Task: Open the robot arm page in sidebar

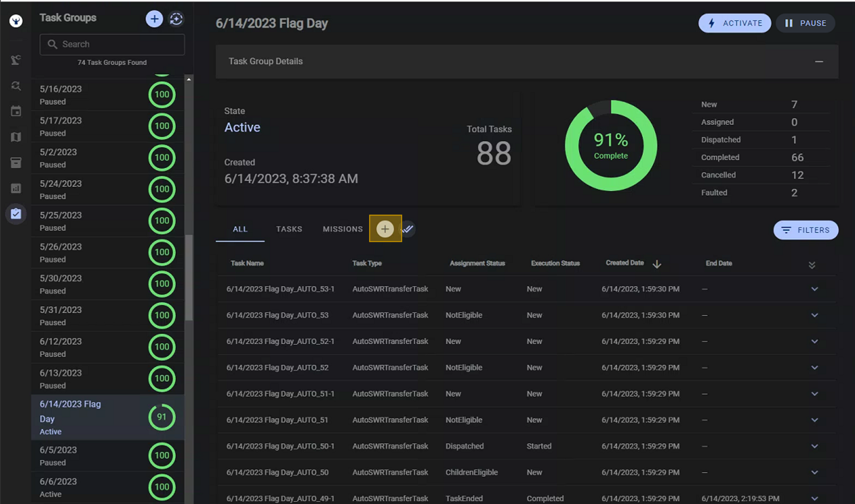Action: pos(16,60)
